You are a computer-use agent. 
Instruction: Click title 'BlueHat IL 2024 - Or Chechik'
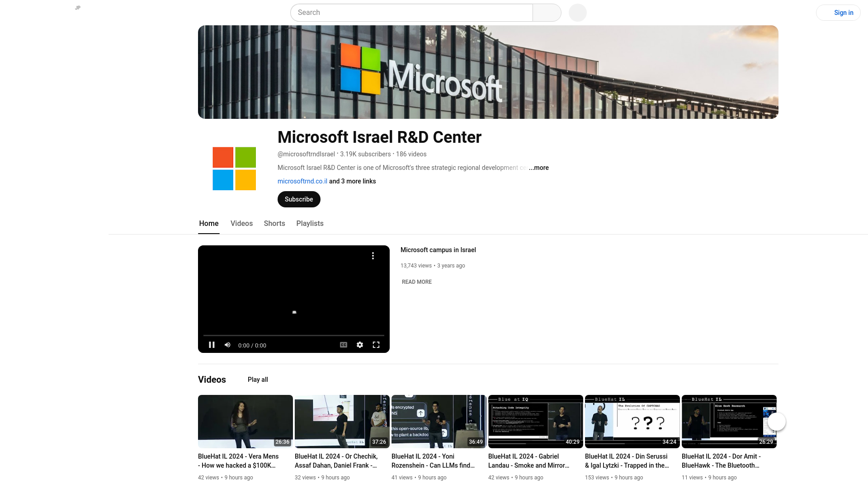point(336,461)
